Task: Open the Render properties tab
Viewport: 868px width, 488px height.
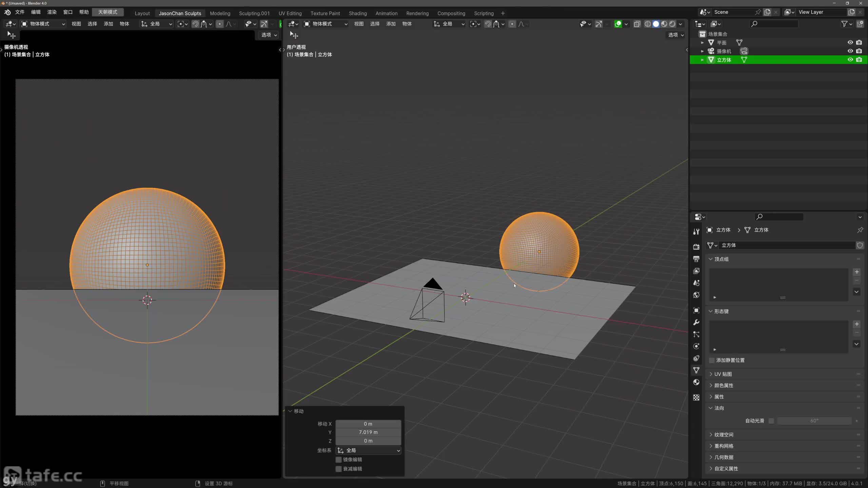Action: [x=696, y=247]
